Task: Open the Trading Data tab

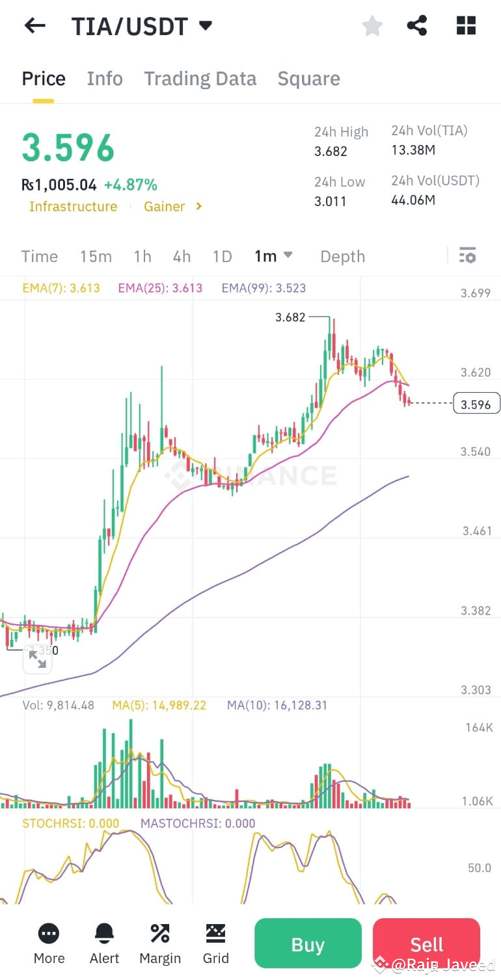Action: [x=200, y=78]
